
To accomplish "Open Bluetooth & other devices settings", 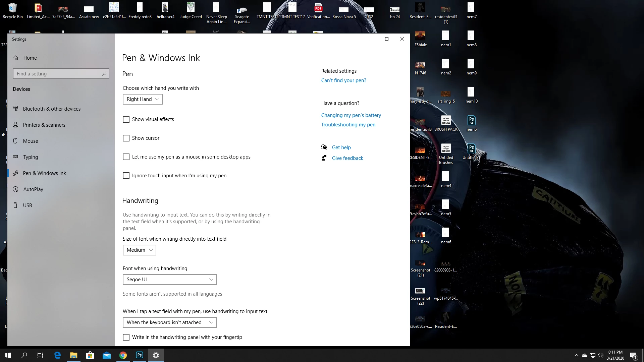I will [61, 109].
